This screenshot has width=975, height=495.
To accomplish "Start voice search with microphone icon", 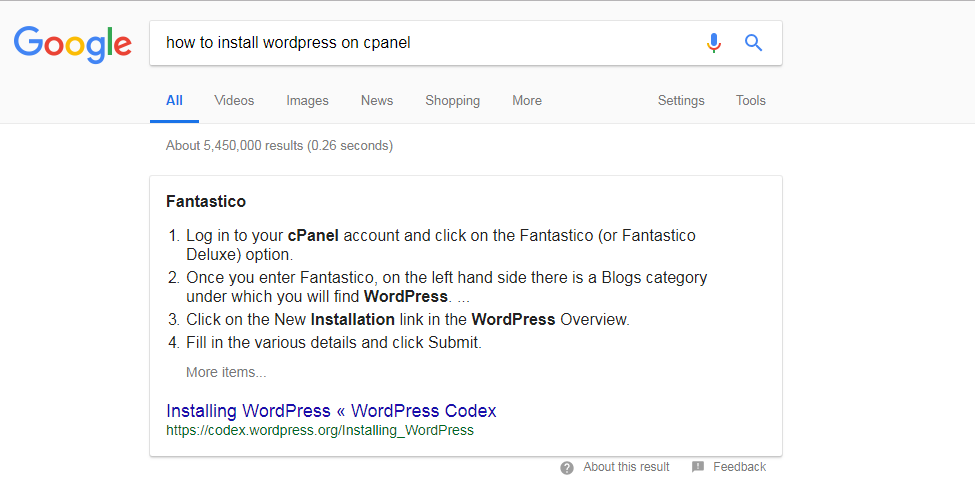I will 713,43.
